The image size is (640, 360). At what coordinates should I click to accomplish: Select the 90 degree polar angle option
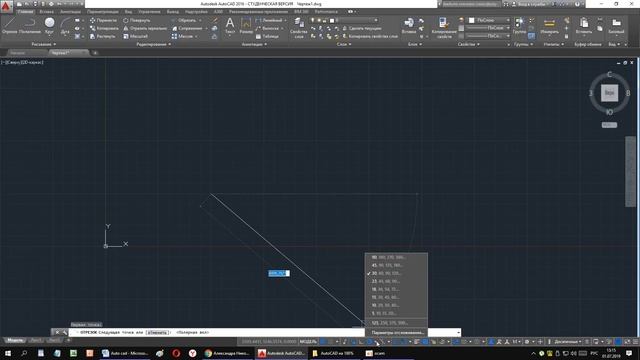point(396,258)
